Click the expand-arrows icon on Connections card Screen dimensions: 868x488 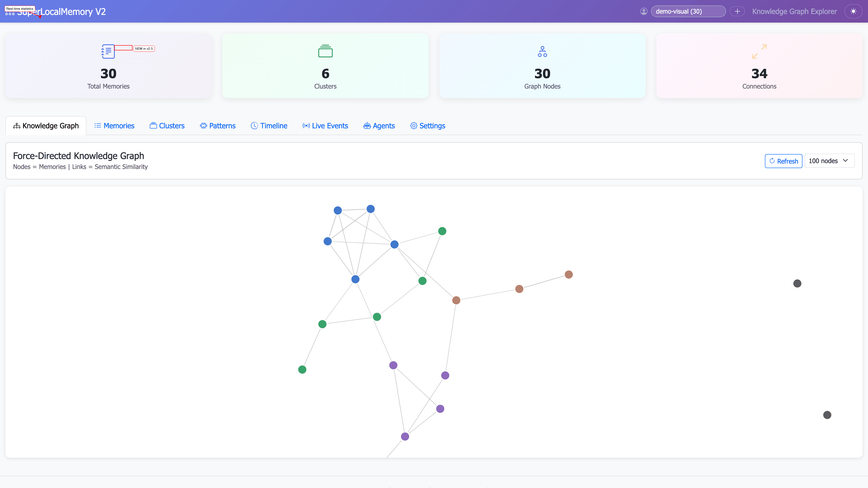[759, 51]
